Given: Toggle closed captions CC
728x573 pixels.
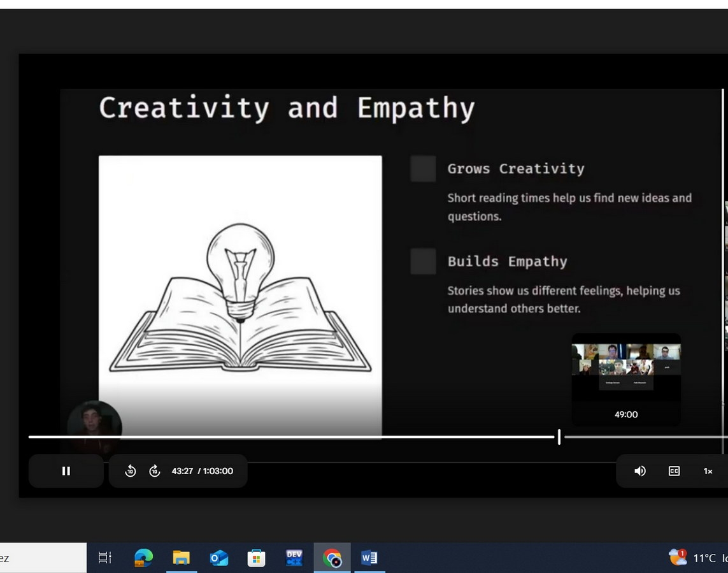Looking at the screenshot, I should [x=674, y=471].
